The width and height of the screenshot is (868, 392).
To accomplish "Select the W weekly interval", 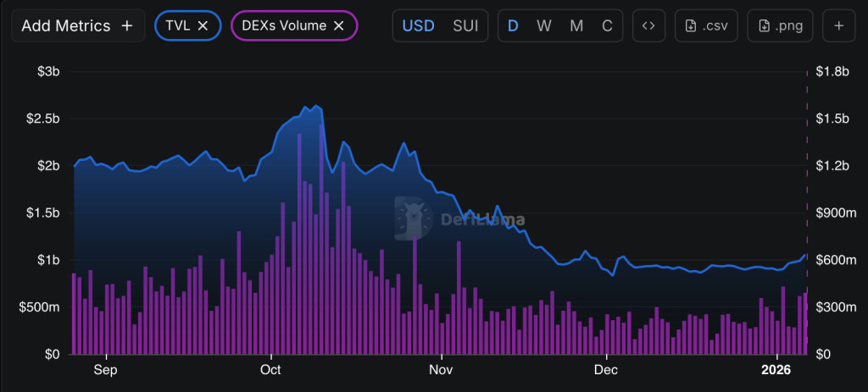I will (x=544, y=25).
